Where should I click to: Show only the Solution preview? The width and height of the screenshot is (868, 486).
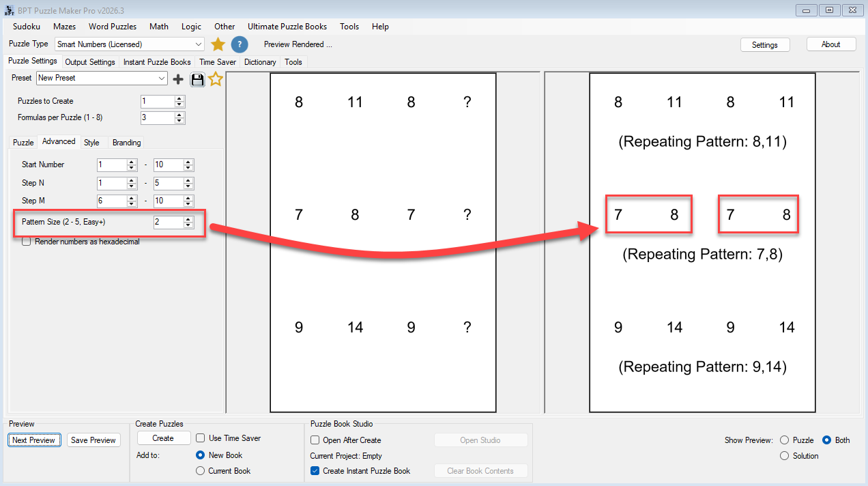(x=784, y=456)
